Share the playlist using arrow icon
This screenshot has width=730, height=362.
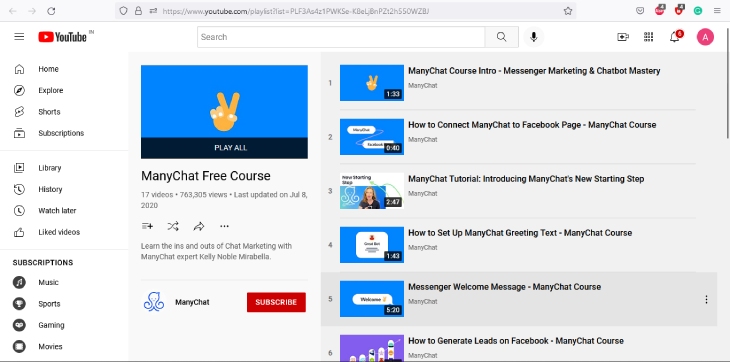coord(199,227)
